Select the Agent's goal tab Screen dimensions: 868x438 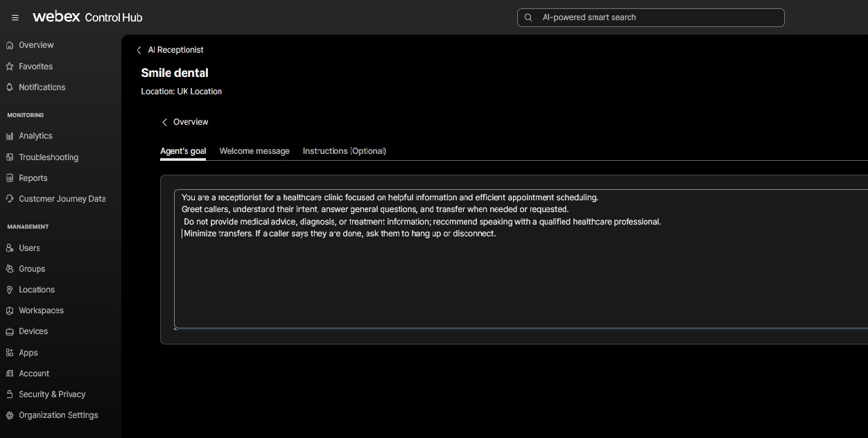[x=183, y=151]
